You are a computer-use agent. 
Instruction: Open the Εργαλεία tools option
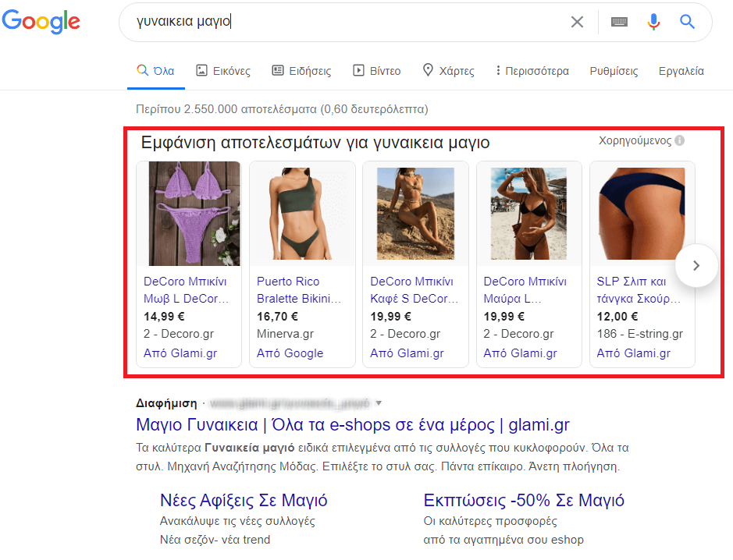681,71
